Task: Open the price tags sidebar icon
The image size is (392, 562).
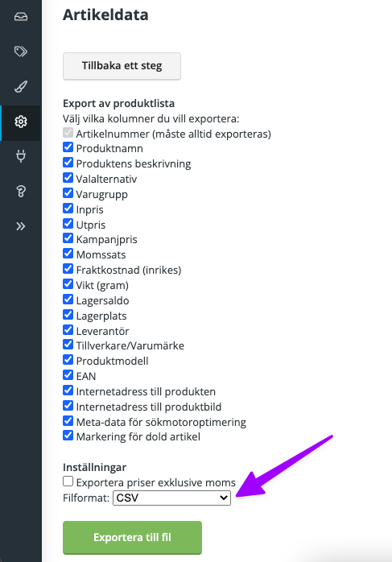Action: click(21, 52)
